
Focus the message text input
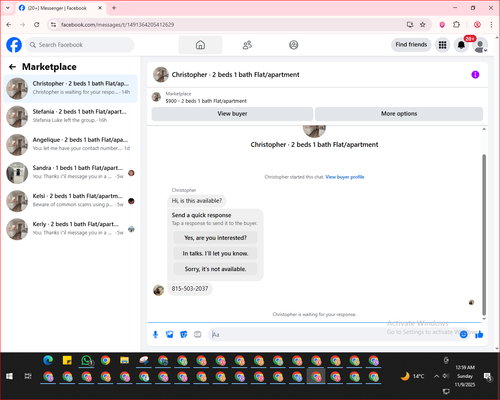(333, 334)
